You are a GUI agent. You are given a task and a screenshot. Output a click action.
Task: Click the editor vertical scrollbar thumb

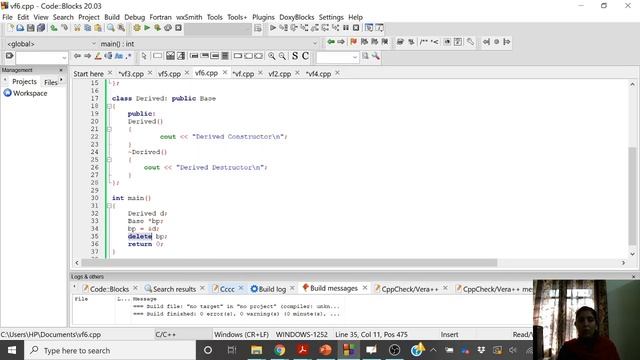[632, 195]
